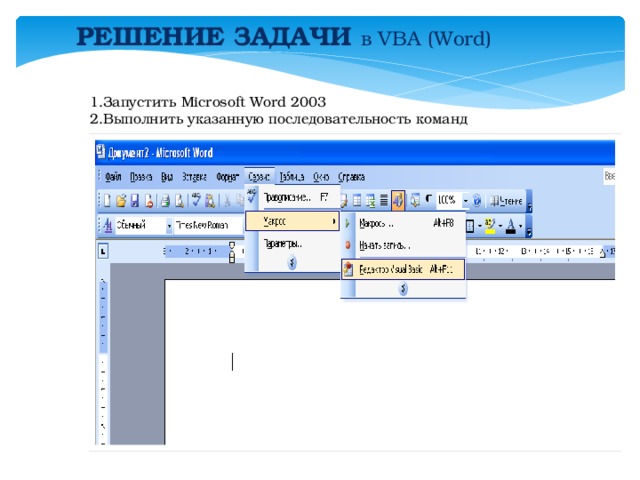Click the yellow Highlight tool icon
The width and height of the screenshot is (640, 480).
click(490, 226)
